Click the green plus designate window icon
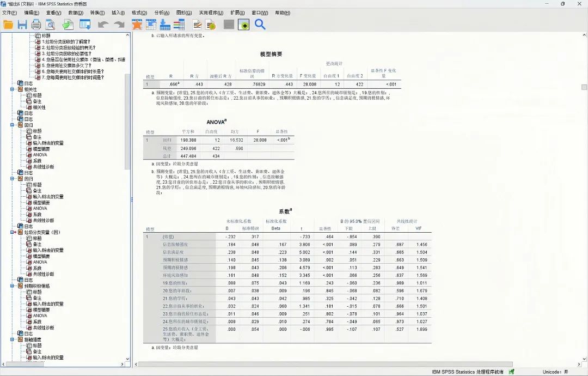The image size is (588, 376). coord(243,25)
